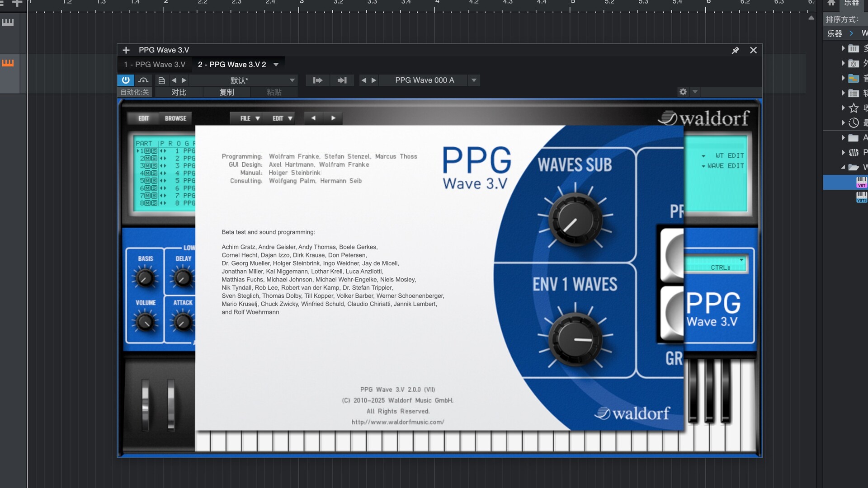Click the arrangement scroll-up arrow
Viewport: 868px width, 488px height.
pos(811,18)
